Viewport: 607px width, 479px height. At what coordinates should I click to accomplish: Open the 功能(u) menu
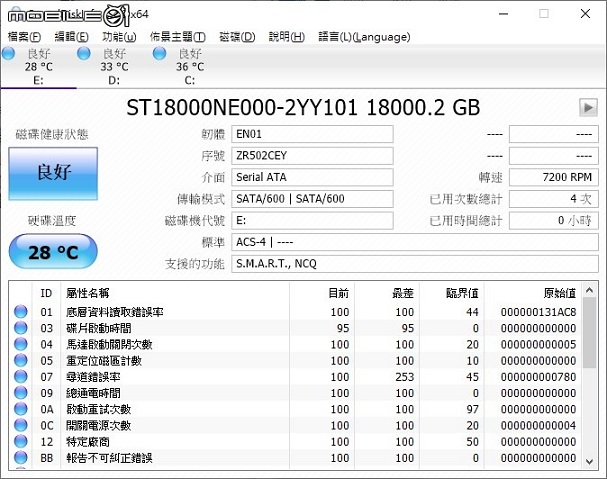click(119, 37)
